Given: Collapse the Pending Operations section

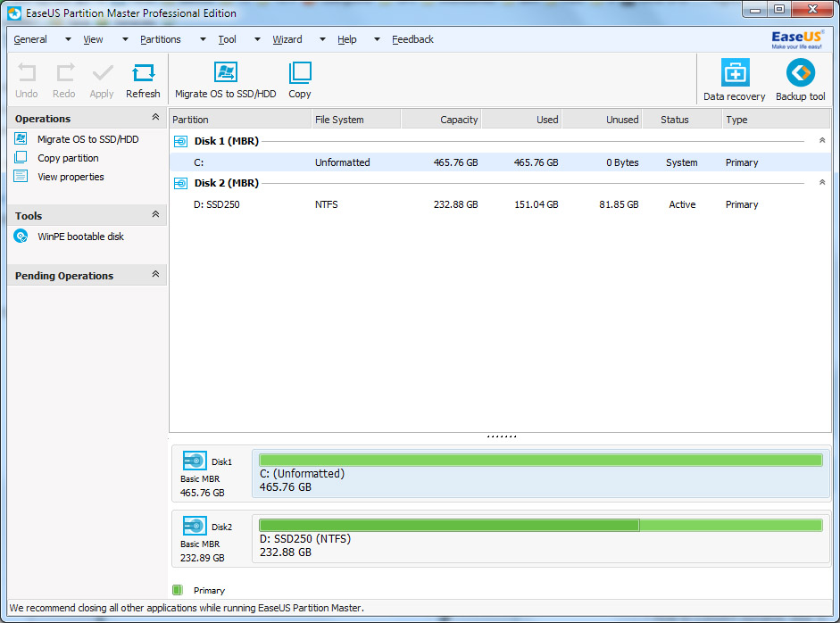Looking at the screenshot, I should pos(155,275).
